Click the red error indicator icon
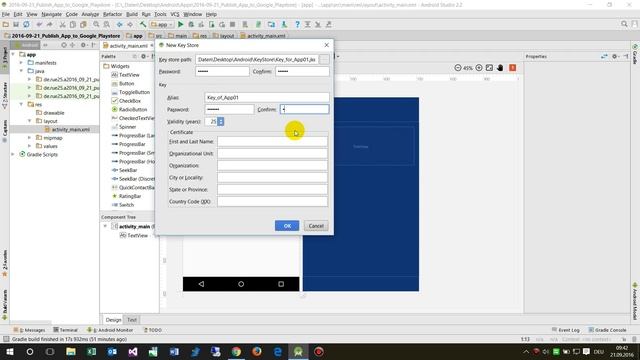 click(x=513, y=68)
